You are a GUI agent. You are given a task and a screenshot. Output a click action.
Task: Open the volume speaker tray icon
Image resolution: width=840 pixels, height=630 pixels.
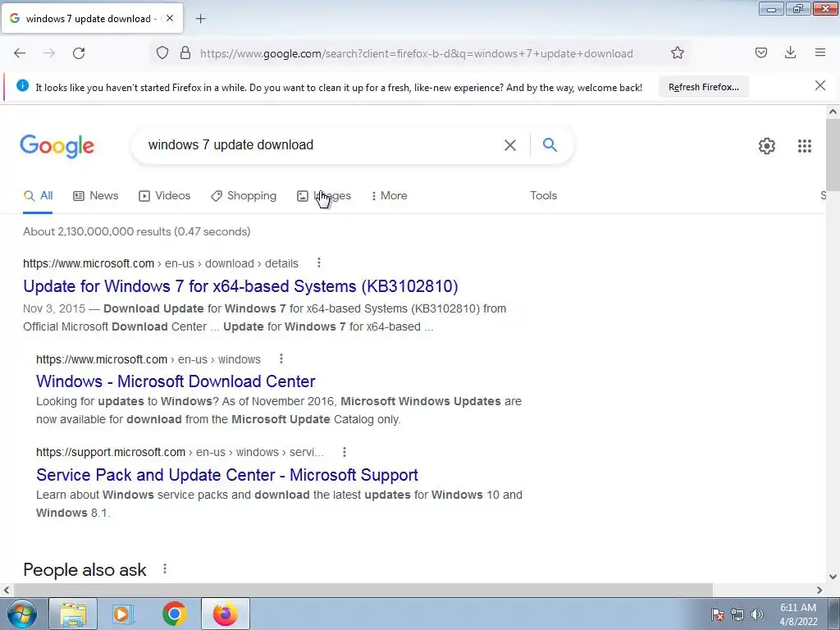(x=757, y=614)
